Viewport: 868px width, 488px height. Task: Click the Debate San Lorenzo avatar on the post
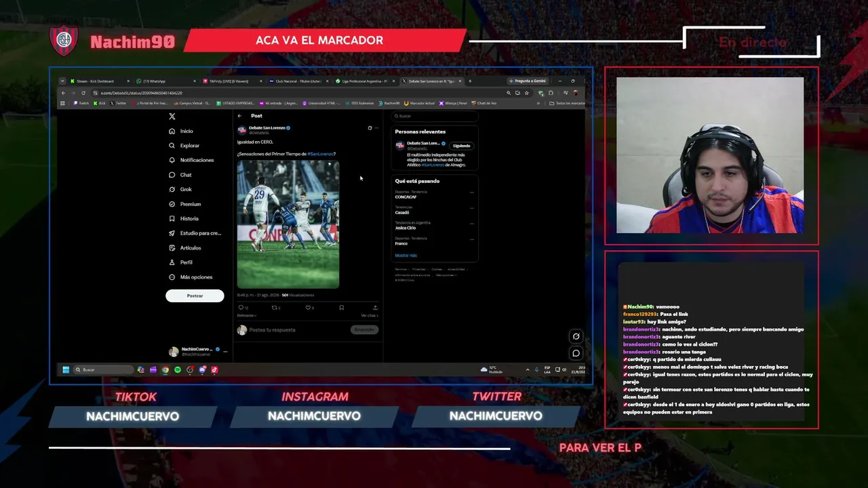click(x=241, y=130)
